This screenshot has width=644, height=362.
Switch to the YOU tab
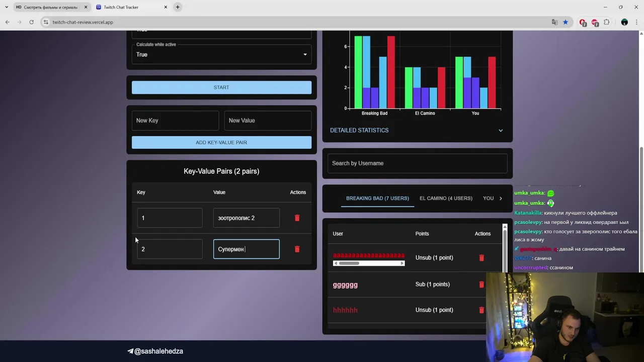488,198
